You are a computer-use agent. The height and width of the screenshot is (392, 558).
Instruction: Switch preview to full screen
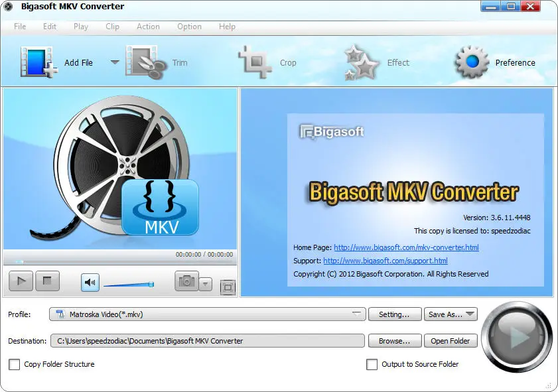pyautogui.click(x=228, y=287)
